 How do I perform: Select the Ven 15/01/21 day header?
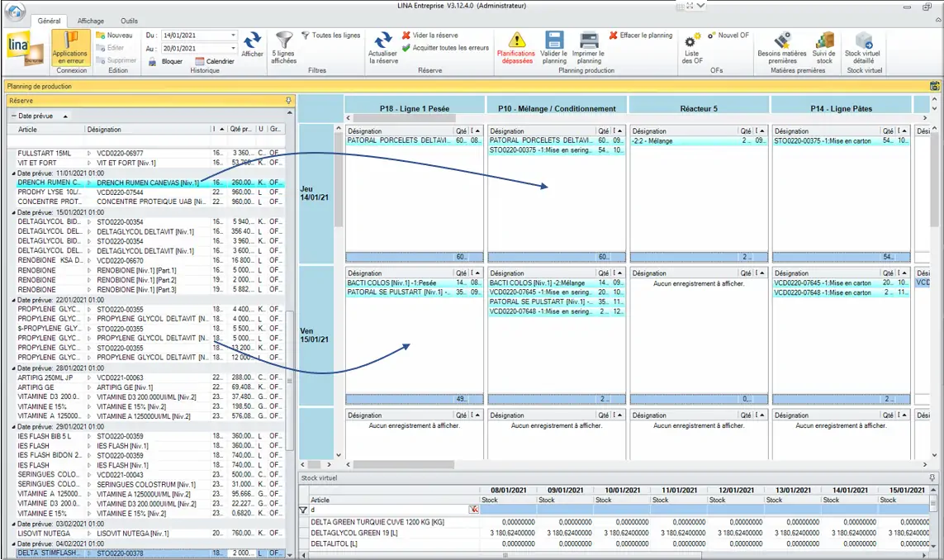pos(315,335)
